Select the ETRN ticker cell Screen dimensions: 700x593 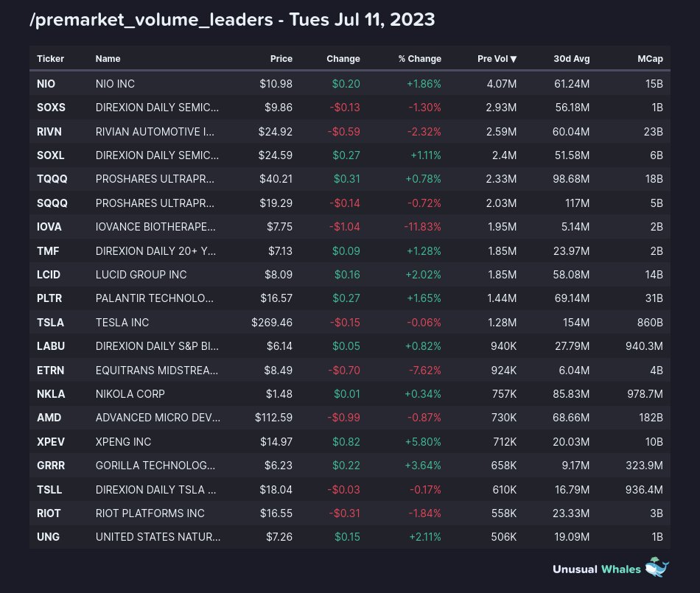(50, 371)
